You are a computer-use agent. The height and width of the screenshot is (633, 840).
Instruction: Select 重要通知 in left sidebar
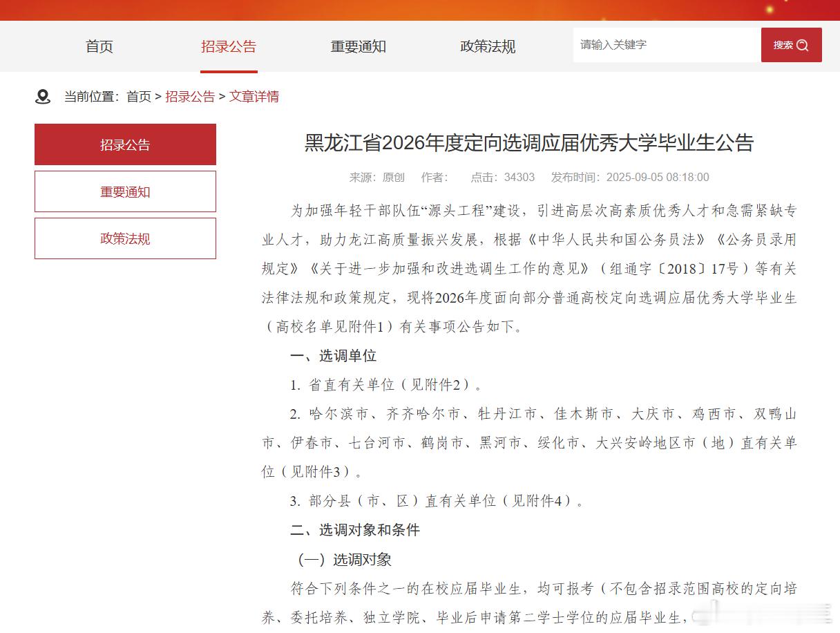click(125, 191)
